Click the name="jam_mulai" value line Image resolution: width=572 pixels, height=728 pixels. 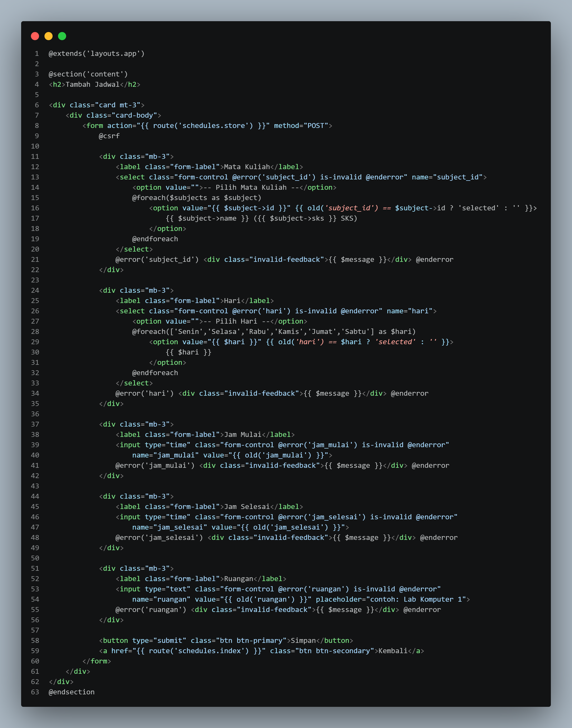coord(232,455)
